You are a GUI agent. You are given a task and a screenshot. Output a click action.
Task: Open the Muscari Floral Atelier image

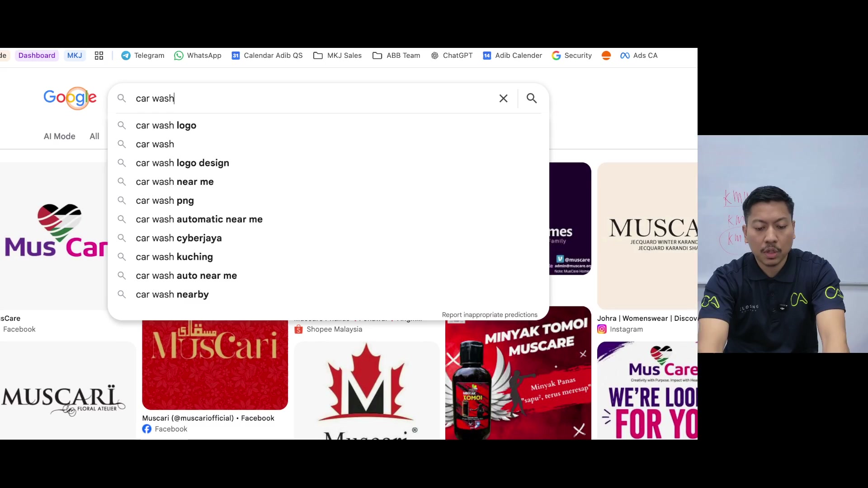(x=68, y=390)
